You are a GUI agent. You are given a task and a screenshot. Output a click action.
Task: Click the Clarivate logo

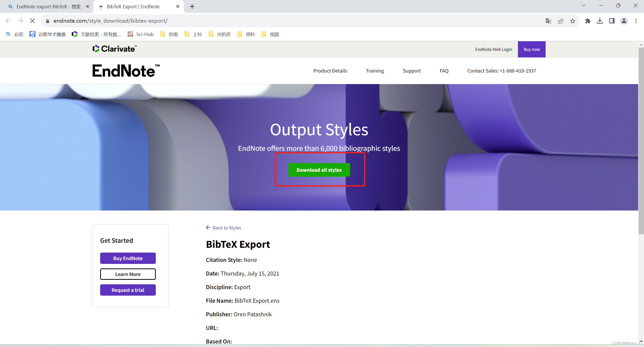[x=114, y=49]
